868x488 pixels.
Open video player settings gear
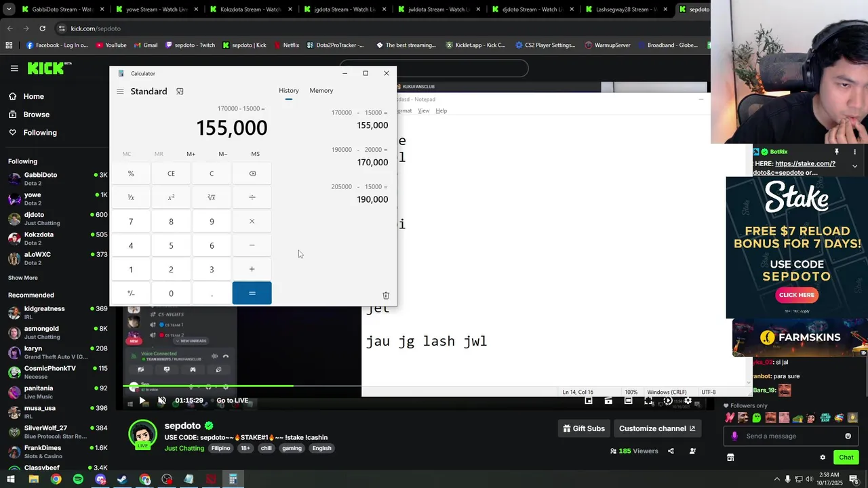(688, 401)
